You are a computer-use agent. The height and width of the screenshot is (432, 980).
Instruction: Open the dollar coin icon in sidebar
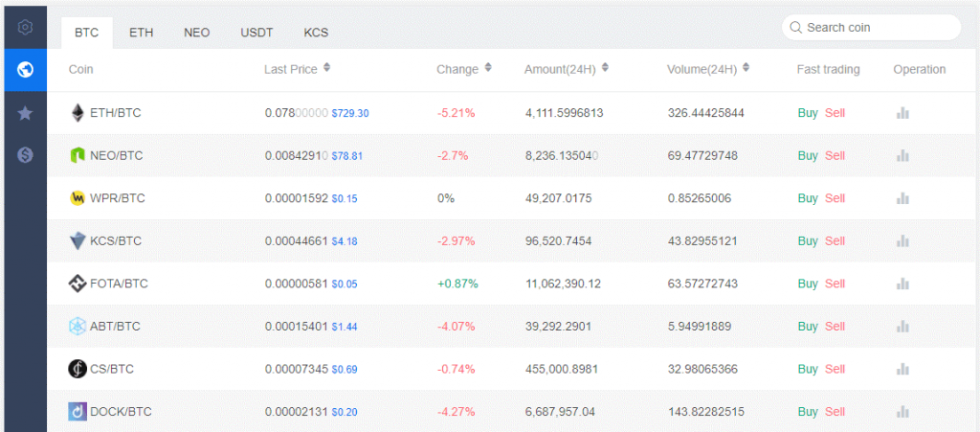25,155
